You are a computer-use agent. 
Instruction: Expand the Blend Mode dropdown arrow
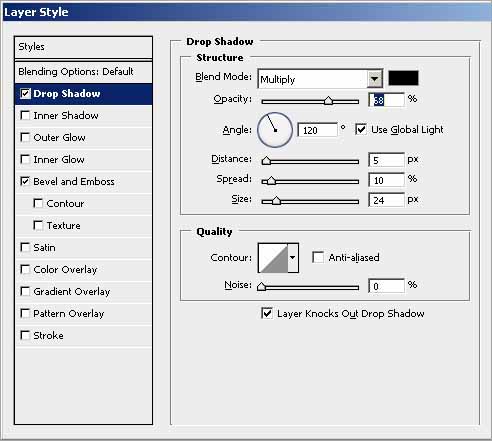(375, 79)
